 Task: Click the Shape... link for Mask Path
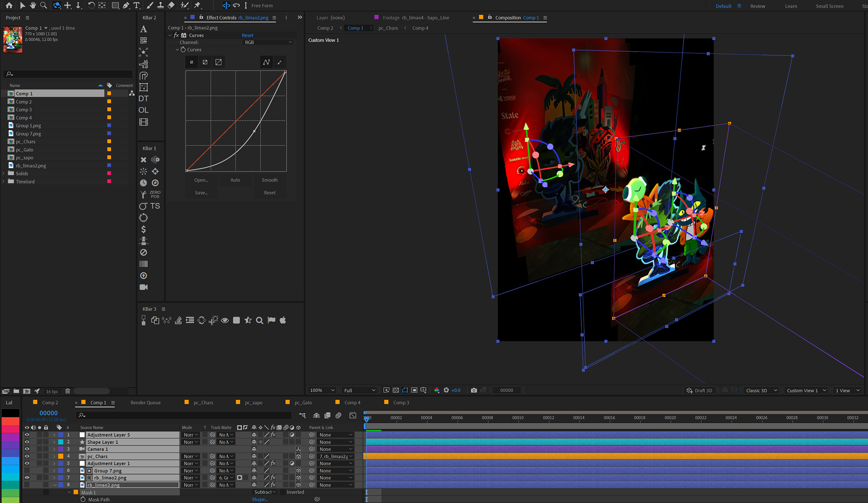[x=259, y=499]
